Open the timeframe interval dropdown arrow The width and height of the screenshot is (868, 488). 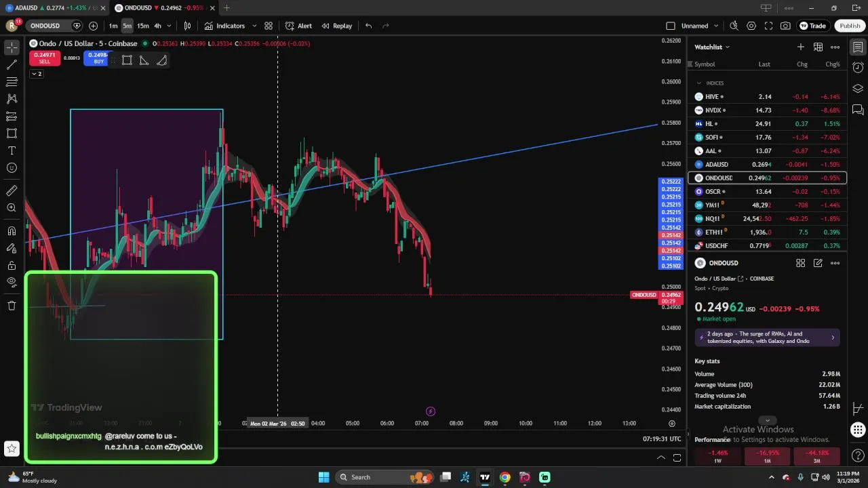pos(169,26)
